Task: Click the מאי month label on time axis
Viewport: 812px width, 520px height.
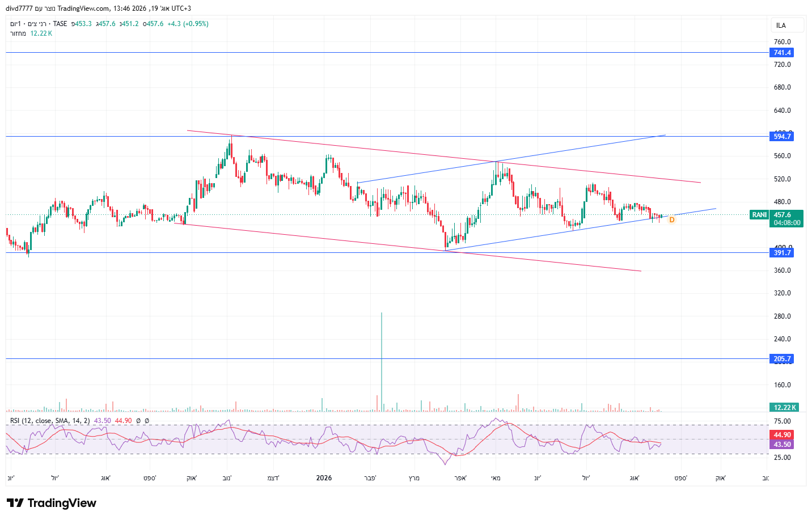Action: point(496,478)
